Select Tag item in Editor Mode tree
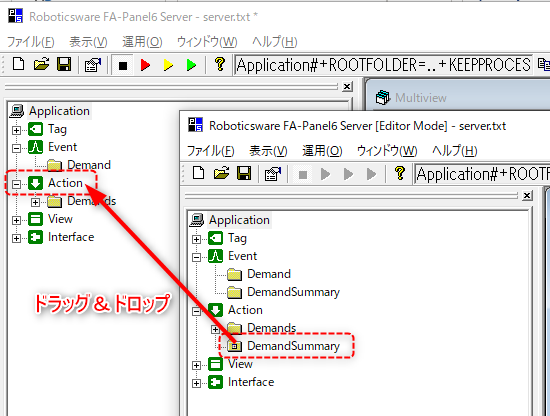 (237, 238)
